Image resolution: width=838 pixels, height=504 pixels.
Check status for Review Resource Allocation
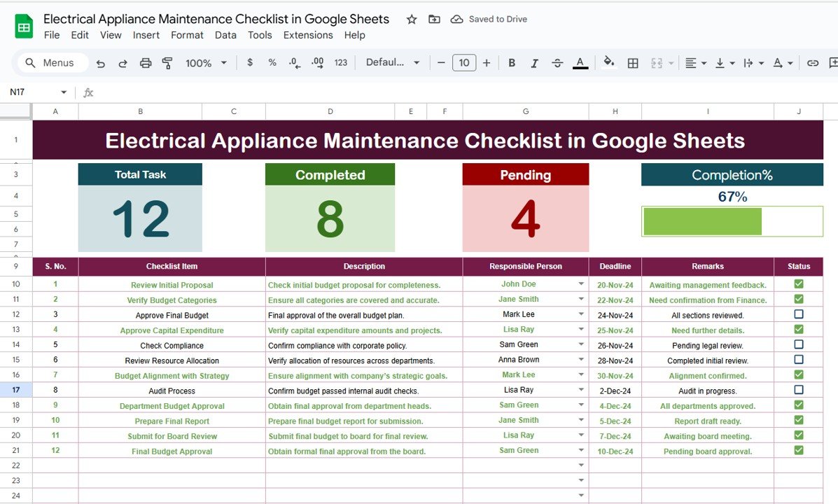(799, 359)
